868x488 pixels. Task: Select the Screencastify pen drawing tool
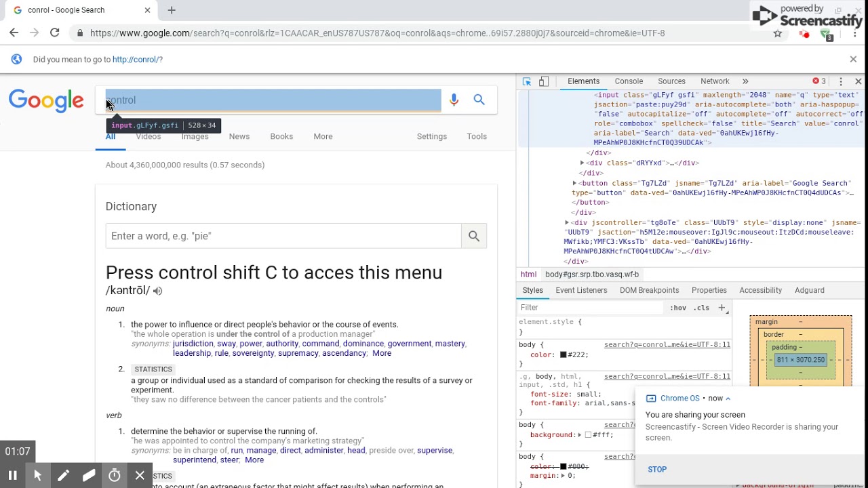pos(63,476)
